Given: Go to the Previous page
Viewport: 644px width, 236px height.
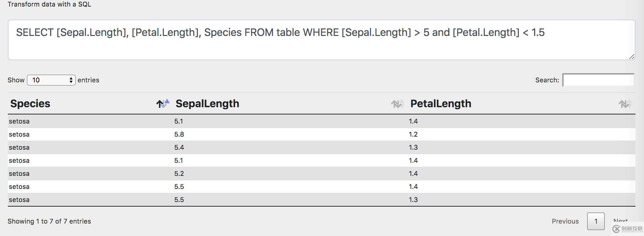Looking at the screenshot, I should coord(565,221).
